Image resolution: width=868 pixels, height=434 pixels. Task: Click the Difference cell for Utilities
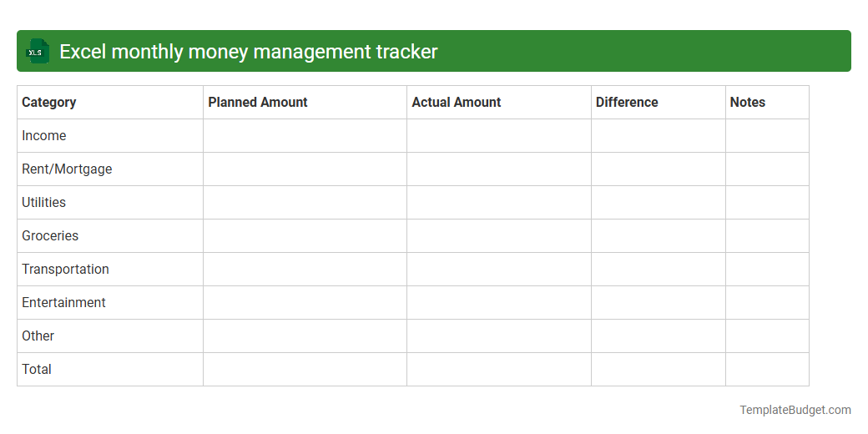659,203
